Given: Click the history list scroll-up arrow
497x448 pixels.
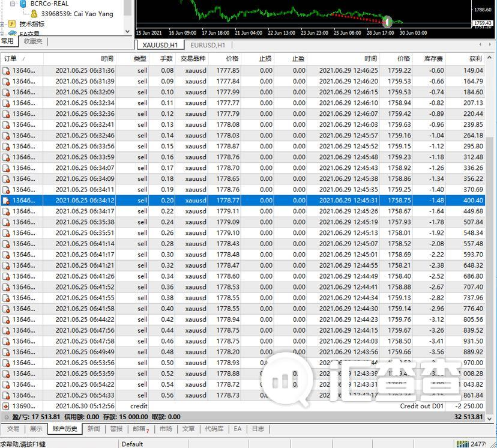Looking at the screenshot, I should coord(490,58).
